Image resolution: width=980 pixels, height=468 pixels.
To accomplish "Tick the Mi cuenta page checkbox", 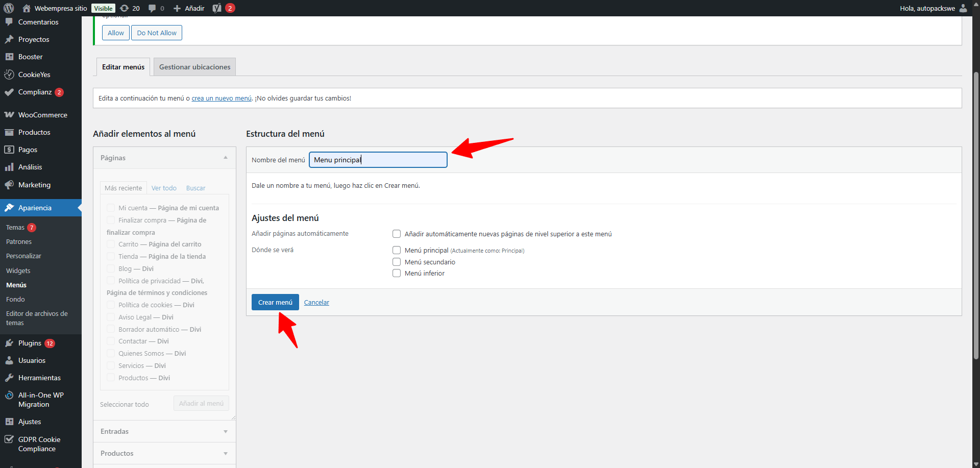I will 111,208.
